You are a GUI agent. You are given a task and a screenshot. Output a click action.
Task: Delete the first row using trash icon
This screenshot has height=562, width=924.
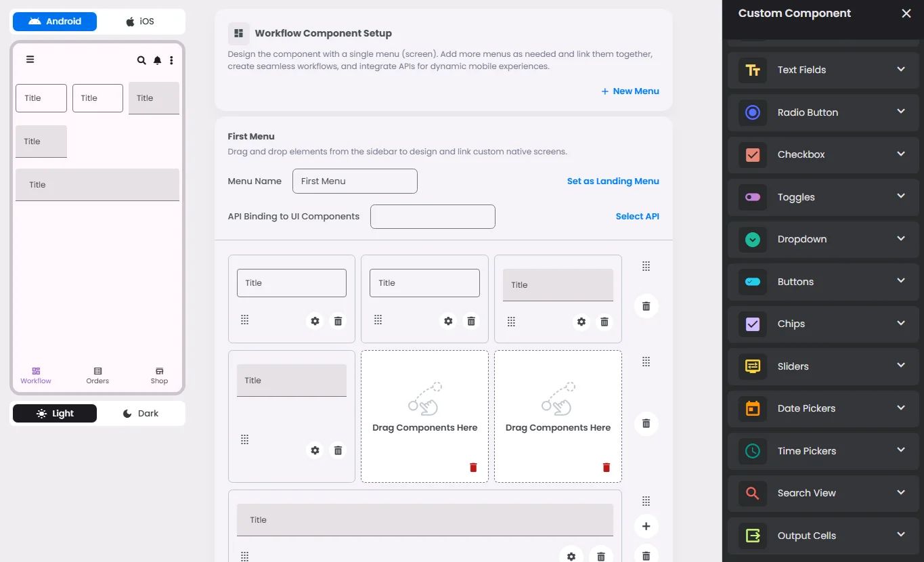(646, 306)
